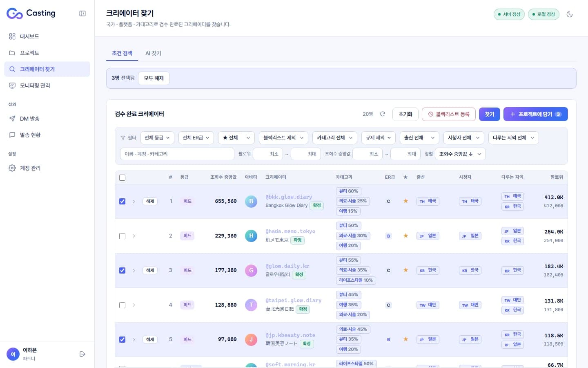Viewport: 588px width, 368px height.
Task: Click the 조회수 중앙값 최대 input field
Action: click(405, 154)
